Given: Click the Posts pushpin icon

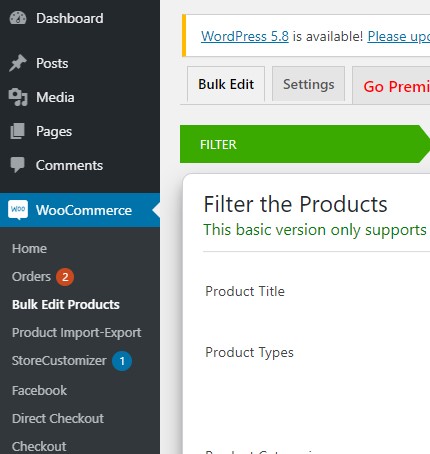Looking at the screenshot, I should pos(18,63).
